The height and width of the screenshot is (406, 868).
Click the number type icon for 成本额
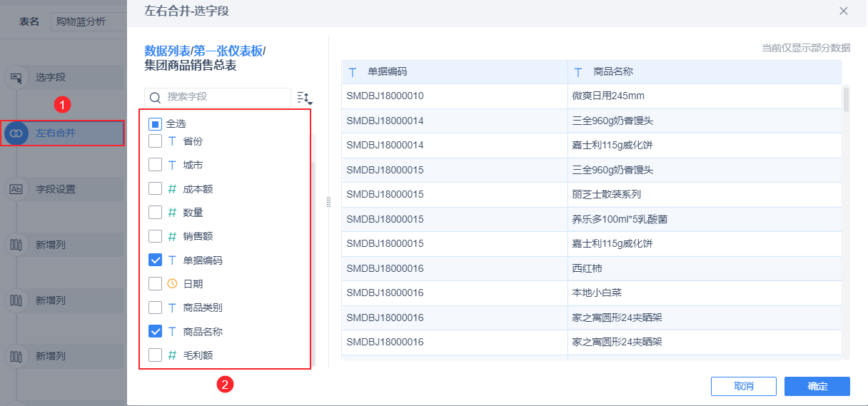pos(172,189)
